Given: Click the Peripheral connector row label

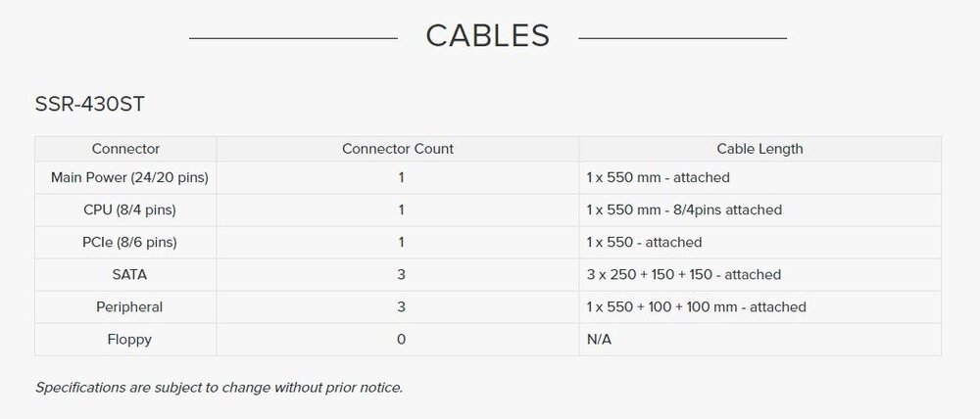Looking at the screenshot, I should pos(129,307).
